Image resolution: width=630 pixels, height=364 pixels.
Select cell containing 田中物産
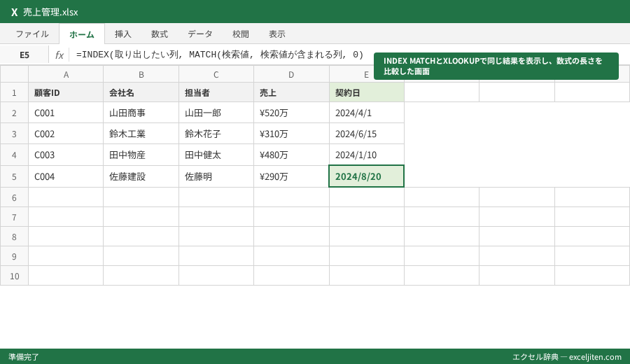click(x=141, y=155)
